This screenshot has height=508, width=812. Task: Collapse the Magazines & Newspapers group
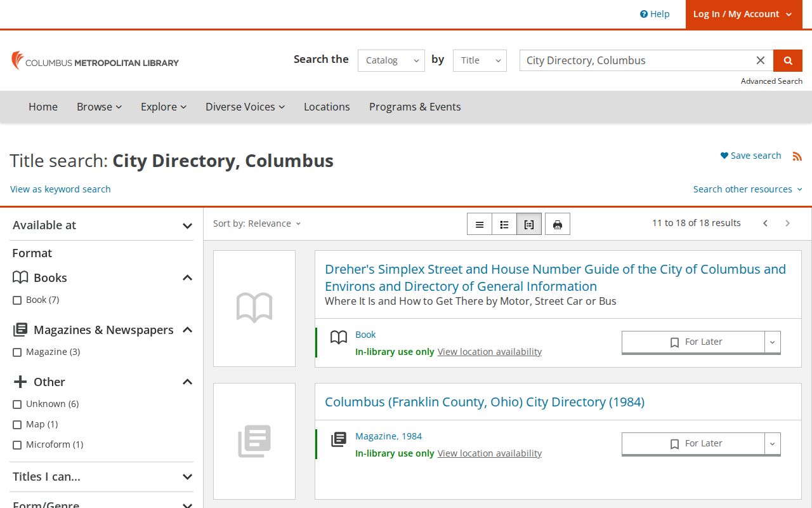pos(187,330)
